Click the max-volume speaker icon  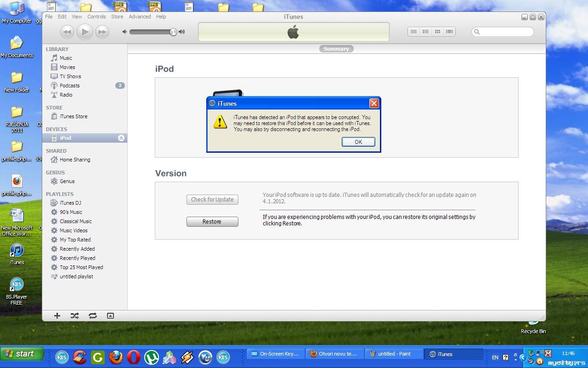[182, 32]
